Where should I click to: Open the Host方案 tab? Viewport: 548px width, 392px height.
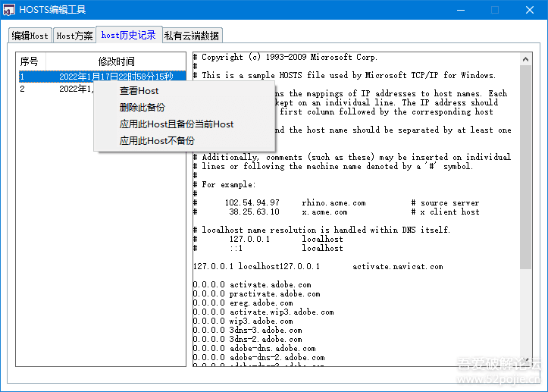pos(74,36)
